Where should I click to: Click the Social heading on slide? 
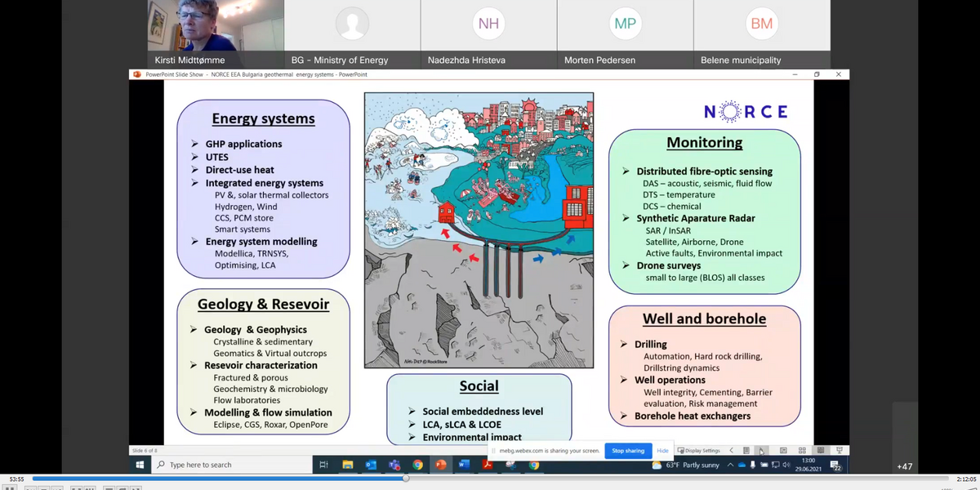479,386
